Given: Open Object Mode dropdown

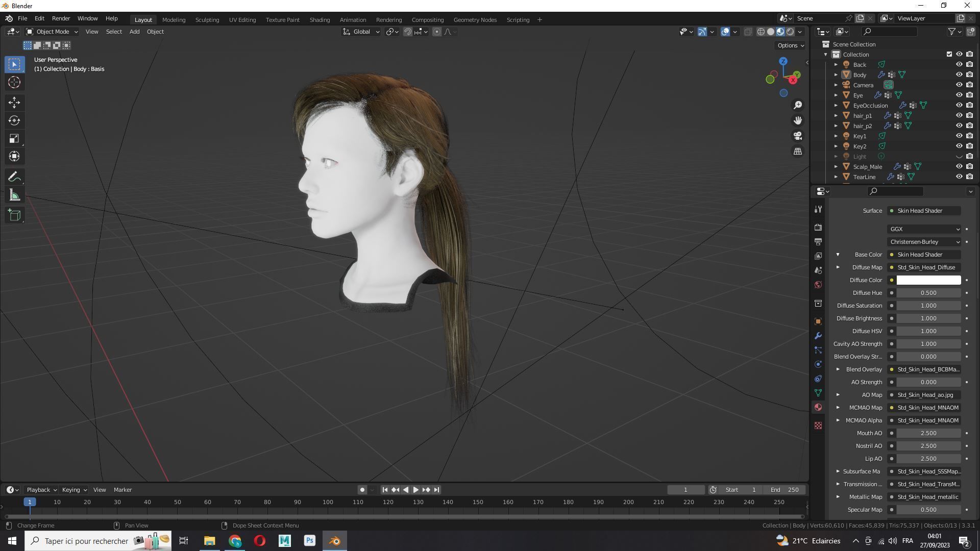Looking at the screenshot, I should [x=52, y=32].
